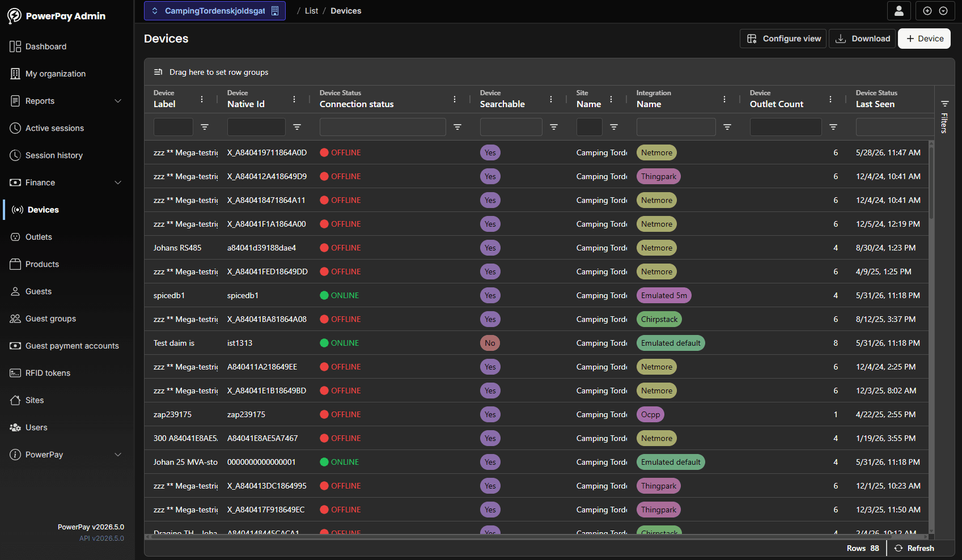Open Searchable column menu dots
Image resolution: width=962 pixels, height=560 pixels.
tap(551, 99)
